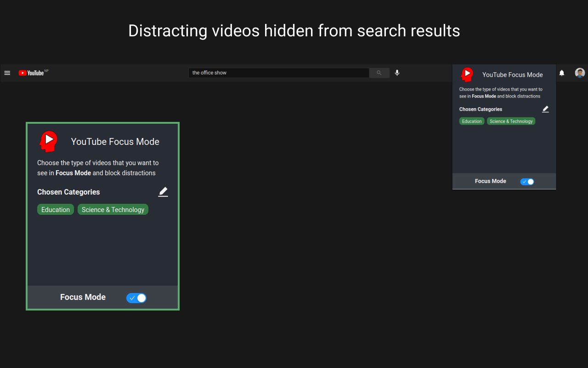Toggle Focus Mode on the extension panel

pos(136,298)
